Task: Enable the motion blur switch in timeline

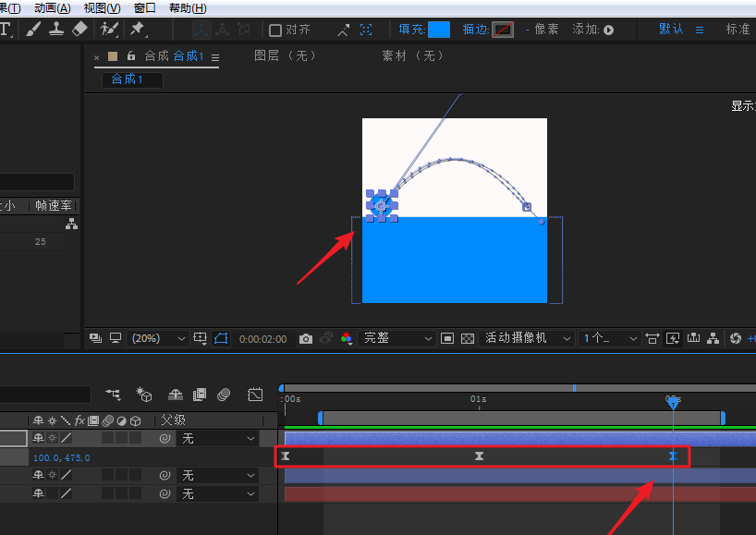Action: [x=223, y=395]
